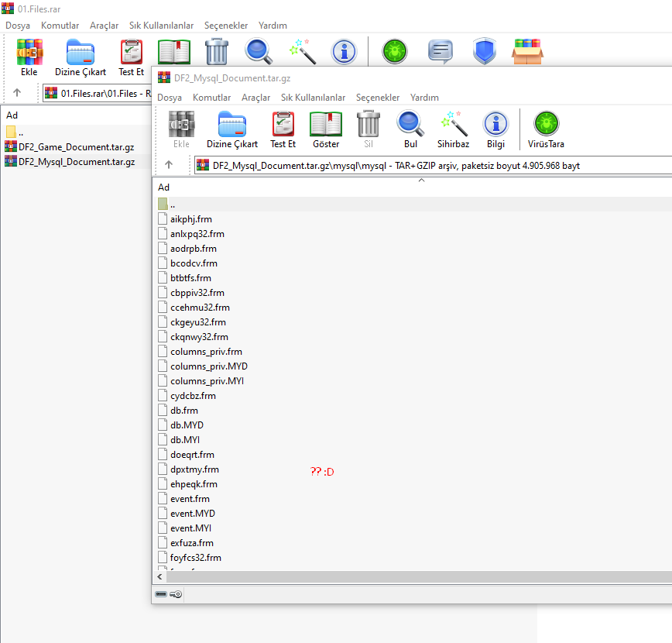Click comment bubble icon in 01.Files.rar toolbar
Viewport: 672px width, 643px height.
(x=441, y=51)
